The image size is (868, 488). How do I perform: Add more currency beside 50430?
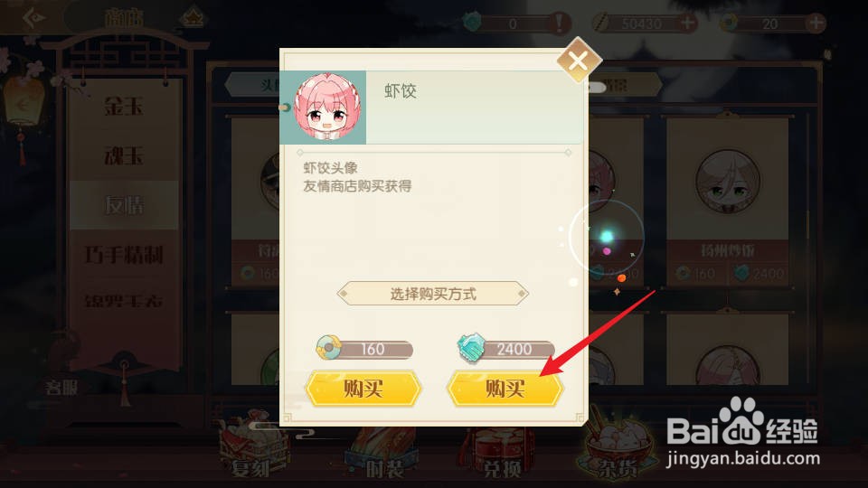click(687, 23)
